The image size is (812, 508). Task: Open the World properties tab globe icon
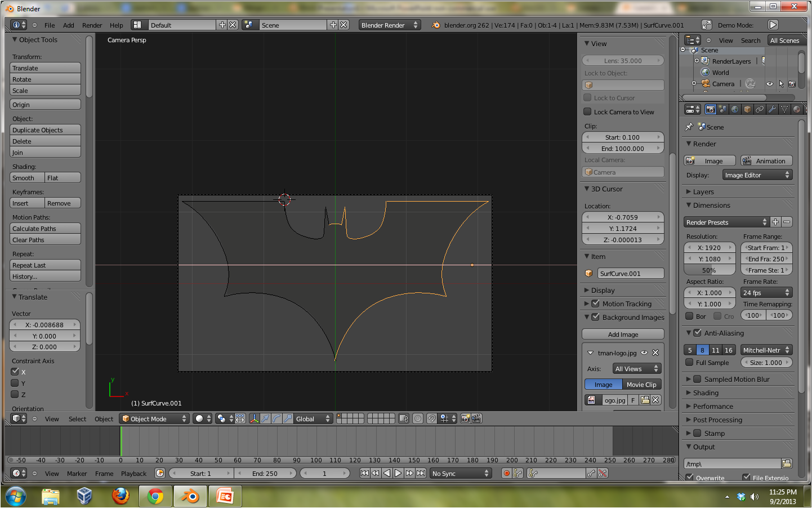(735, 109)
